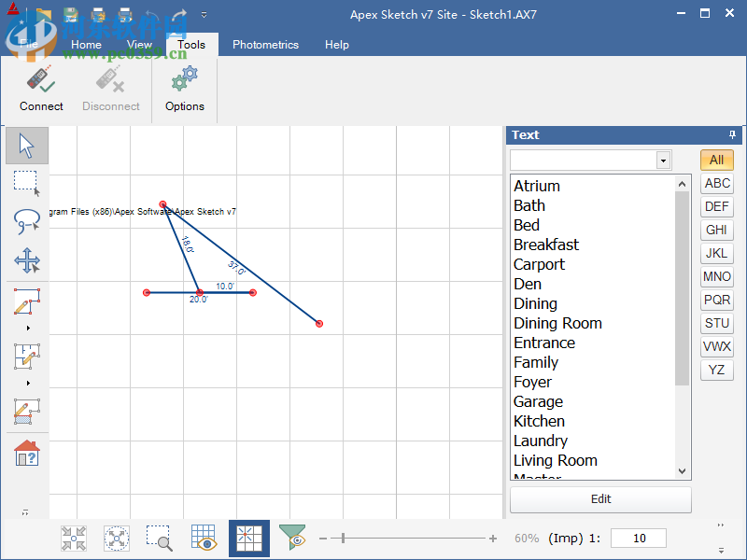Click the rightmost red sketch endpoint

click(319, 324)
